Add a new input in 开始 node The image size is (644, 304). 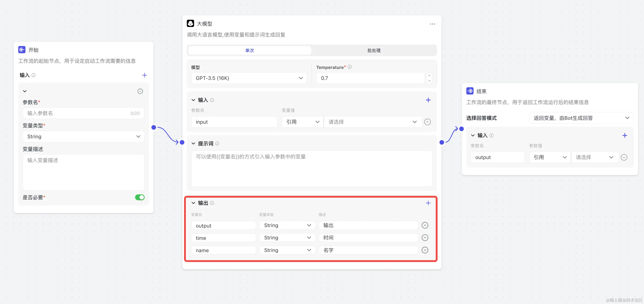point(145,75)
